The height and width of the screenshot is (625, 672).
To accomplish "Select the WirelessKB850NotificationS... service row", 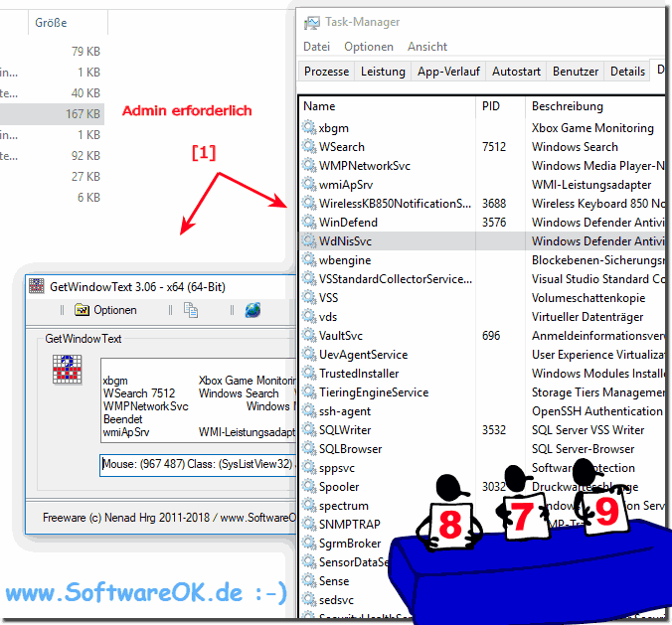I will point(482,203).
